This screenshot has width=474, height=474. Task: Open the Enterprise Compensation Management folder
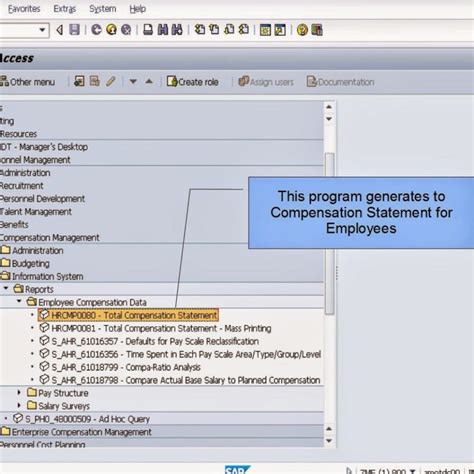pyautogui.click(x=76, y=432)
